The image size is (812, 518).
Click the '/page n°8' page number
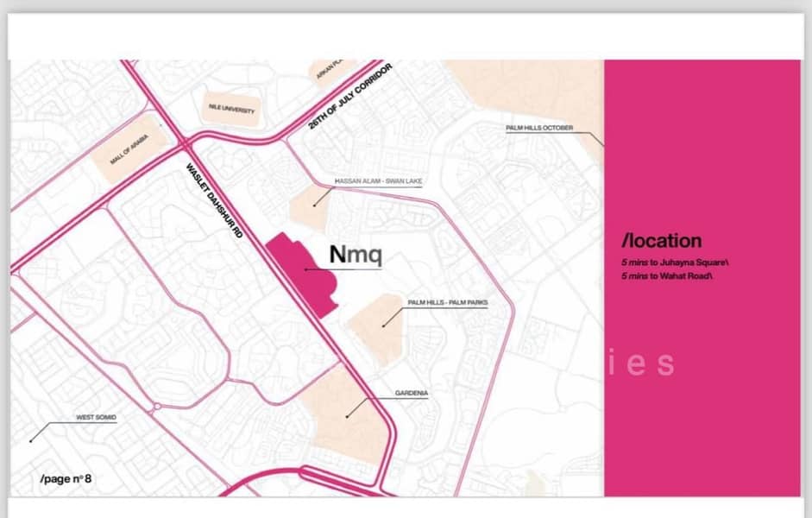pyautogui.click(x=66, y=478)
